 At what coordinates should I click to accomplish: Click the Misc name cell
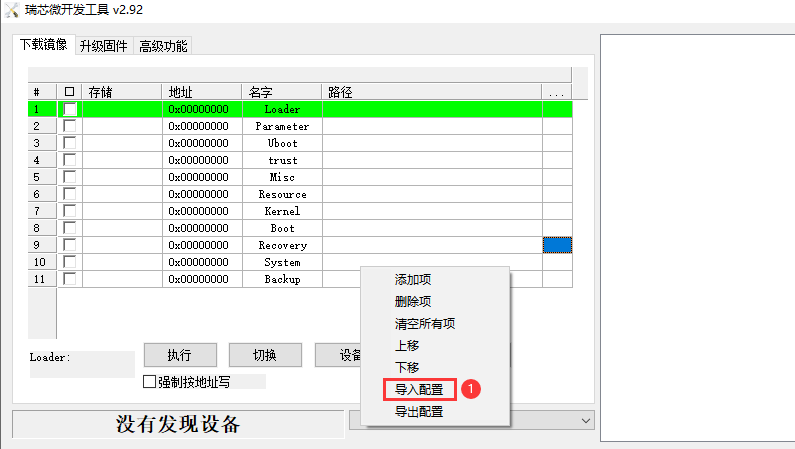(282, 177)
